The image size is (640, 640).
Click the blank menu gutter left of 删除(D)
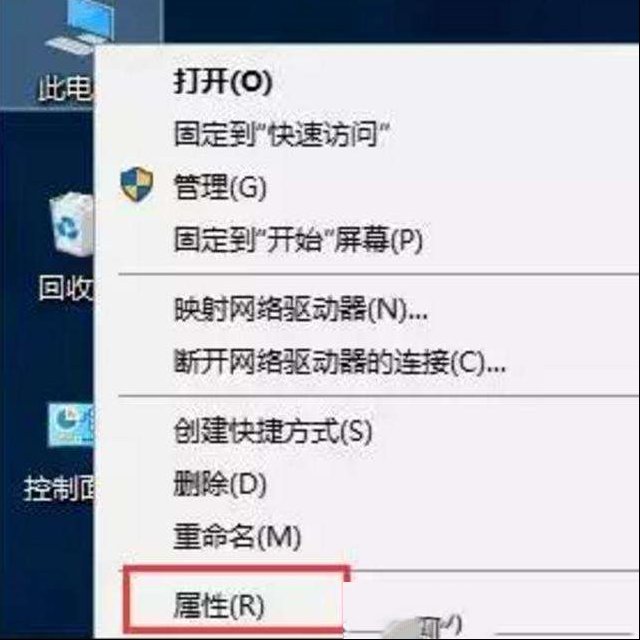coord(135,484)
